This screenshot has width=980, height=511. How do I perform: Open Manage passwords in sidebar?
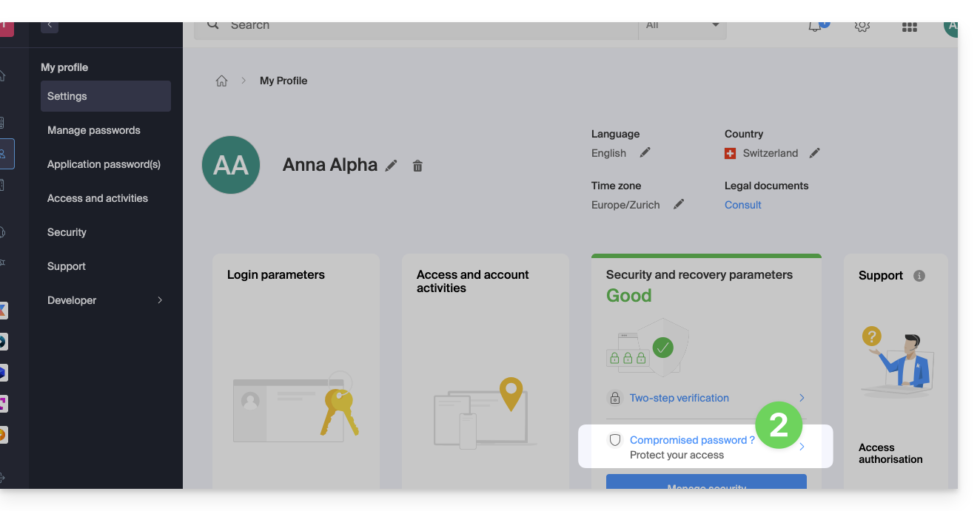point(93,130)
